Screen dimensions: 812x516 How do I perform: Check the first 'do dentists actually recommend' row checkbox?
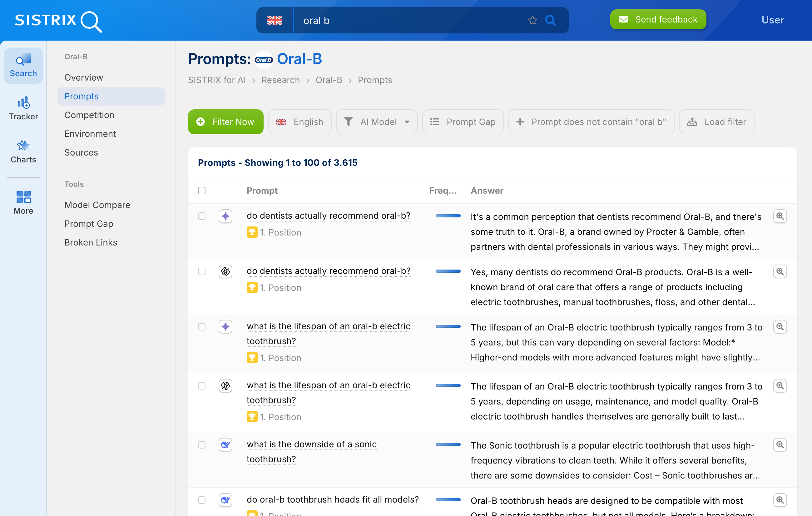202,216
